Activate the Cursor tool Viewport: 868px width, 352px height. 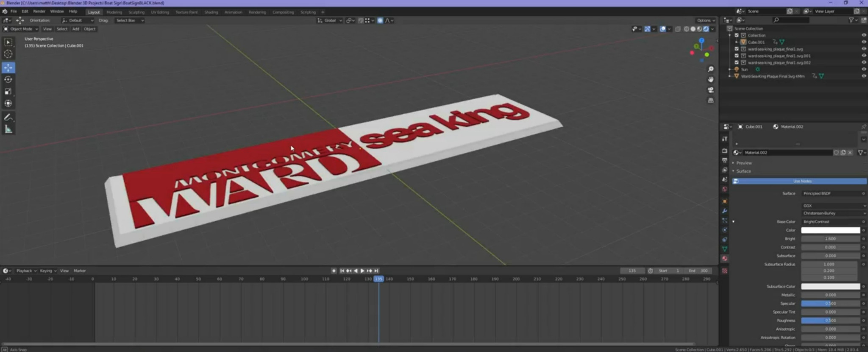[8, 54]
